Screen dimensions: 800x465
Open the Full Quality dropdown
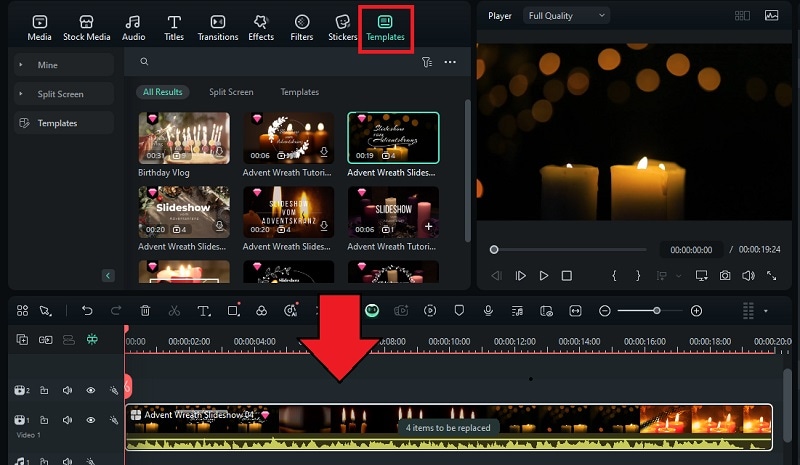click(x=566, y=16)
